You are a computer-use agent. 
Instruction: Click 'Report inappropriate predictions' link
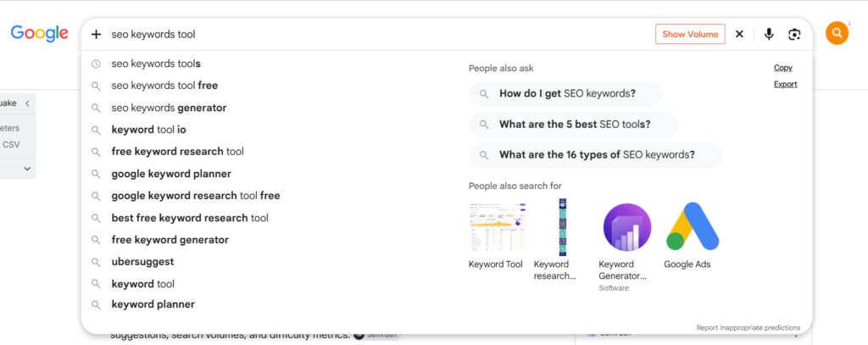click(748, 327)
